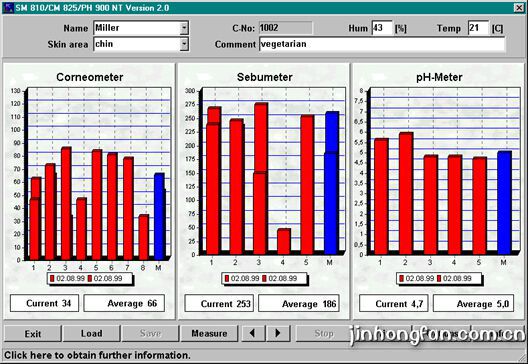Click second red legend marker under Sebumeter
Image resolution: width=528 pixels, height=364 pixels.
[x=264, y=279]
